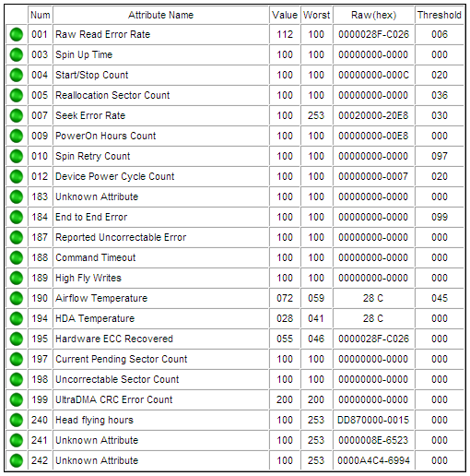Screen dimensions: 470x476
Task: Click green status icon for Device Power Cycle Count
Action: point(17,176)
